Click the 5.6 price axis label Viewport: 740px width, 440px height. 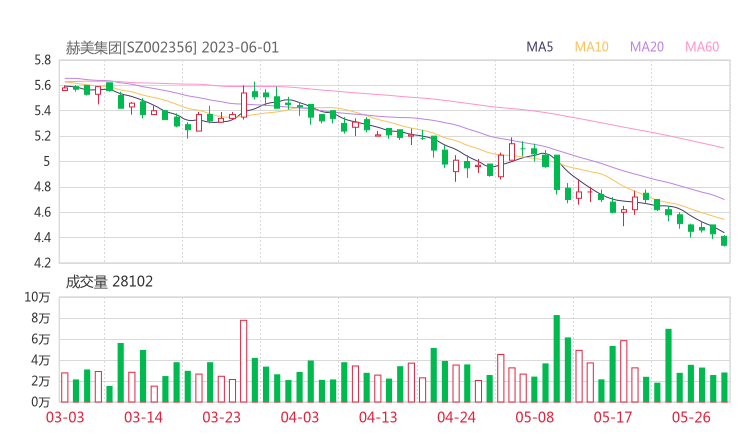tap(42, 85)
